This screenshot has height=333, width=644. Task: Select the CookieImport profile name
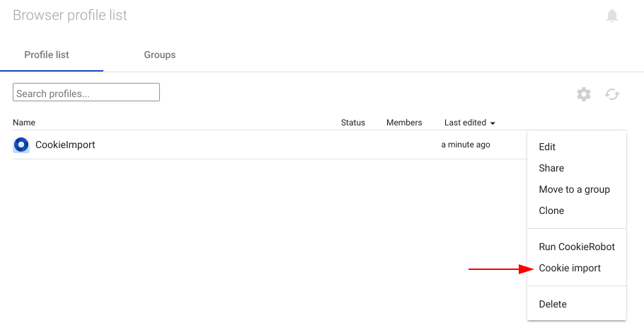click(65, 145)
